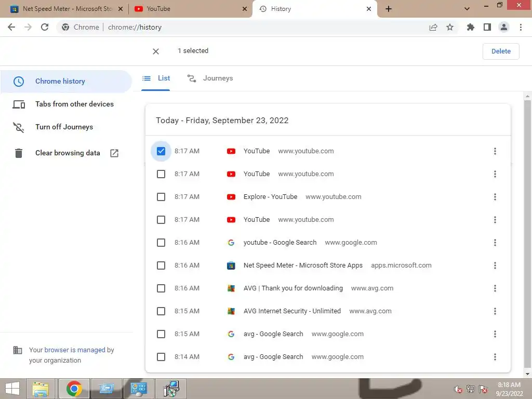
Task: Click the forward navigation arrow
Action: (x=28, y=27)
